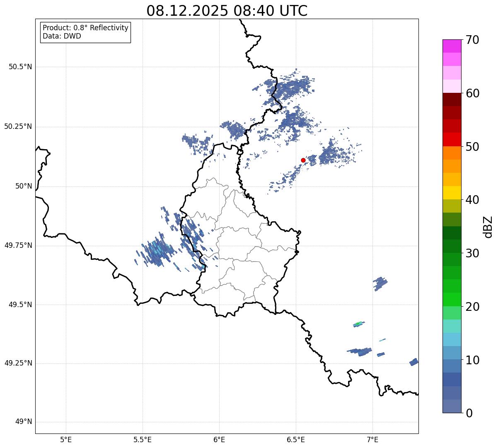Click the colorbar 20 tick label
The height and width of the screenshot is (448, 498).
pos(472,307)
